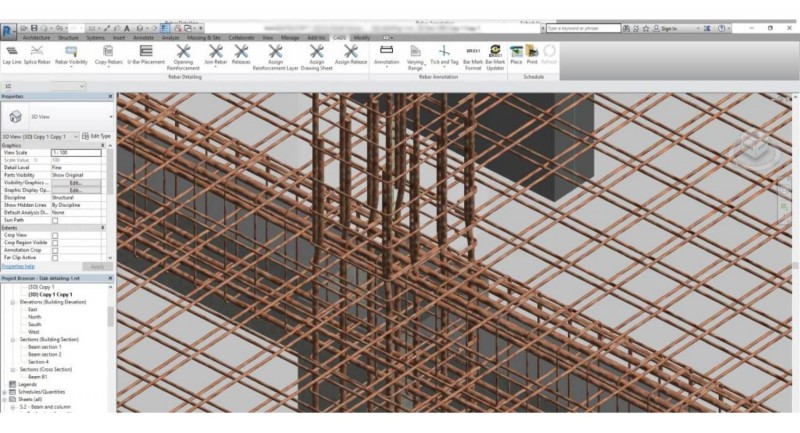
Task: Open the dropdown below the ribbon
Action: (68, 86)
